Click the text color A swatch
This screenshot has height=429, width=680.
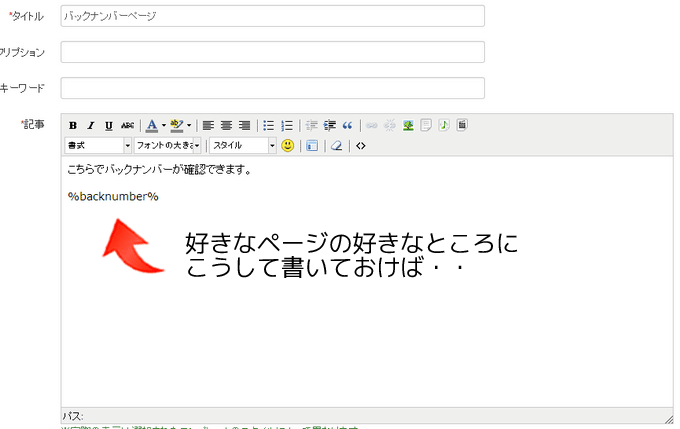click(151, 126)
